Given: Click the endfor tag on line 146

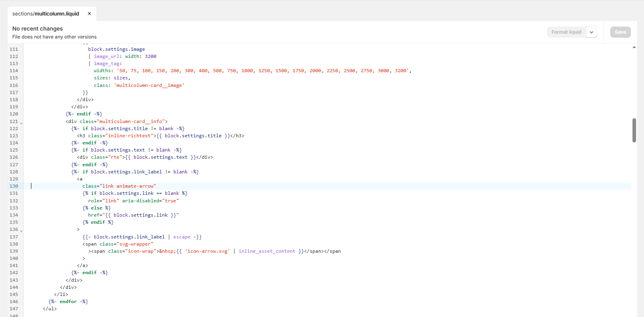Looking at the screenshot, I should point(68,302).
